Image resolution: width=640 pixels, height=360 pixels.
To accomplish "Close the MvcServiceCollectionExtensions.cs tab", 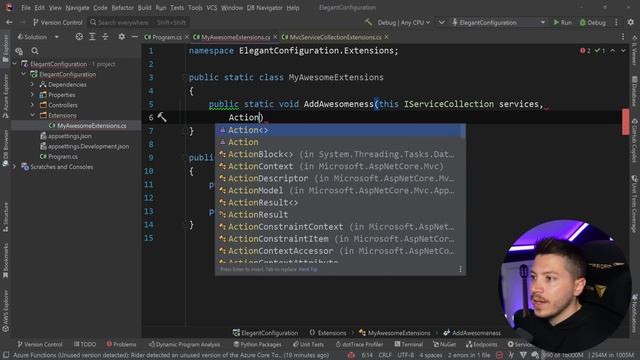I will tap(386, 37).
